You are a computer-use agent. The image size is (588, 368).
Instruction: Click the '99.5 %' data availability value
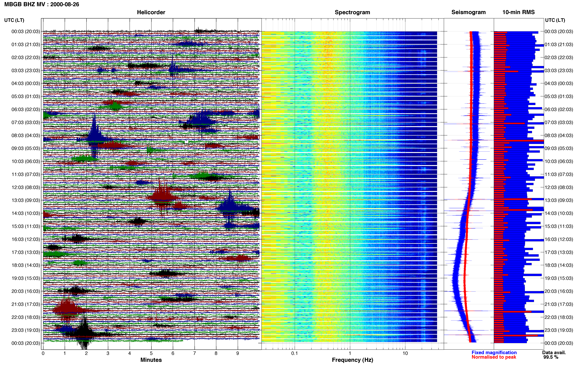tap(551, 357)
